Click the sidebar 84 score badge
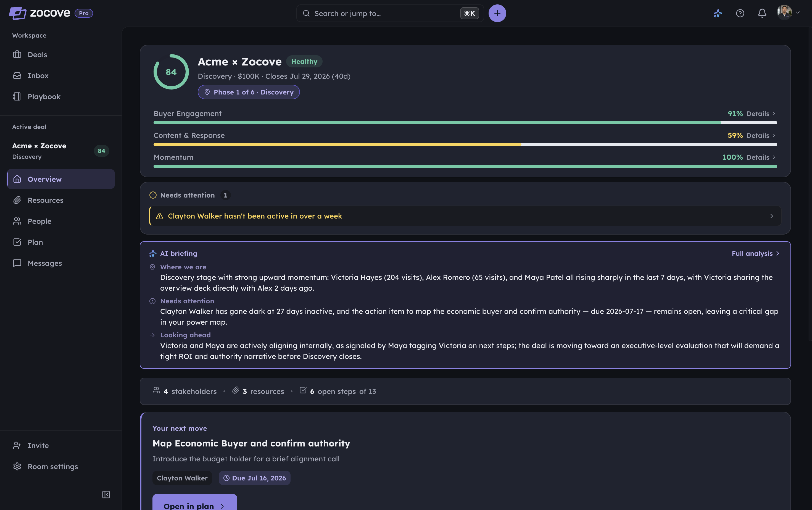Viewport: 812px width, 510px height. [x=102, y=151]
